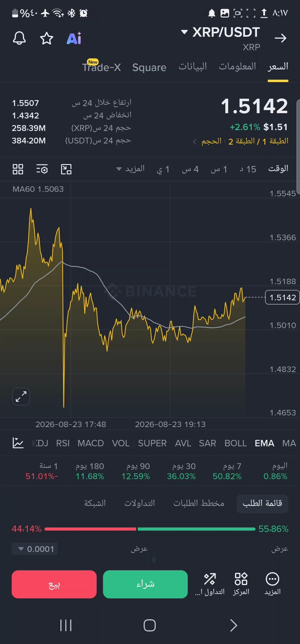Expand chart to fullscreen

pyautogui.click(x=21, y=397)
